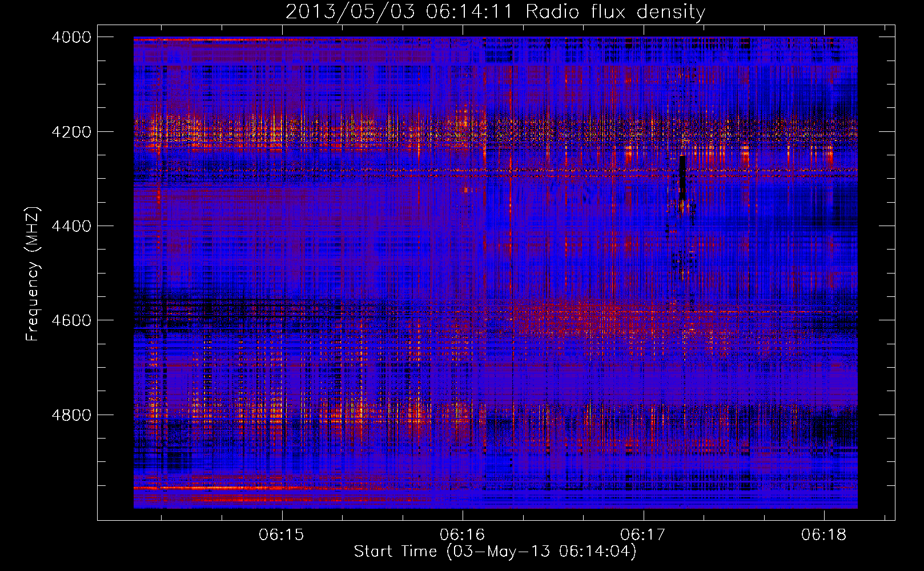Click the black data-gap column in the spectrogram
924x571 pixels.
click(682, 177)
